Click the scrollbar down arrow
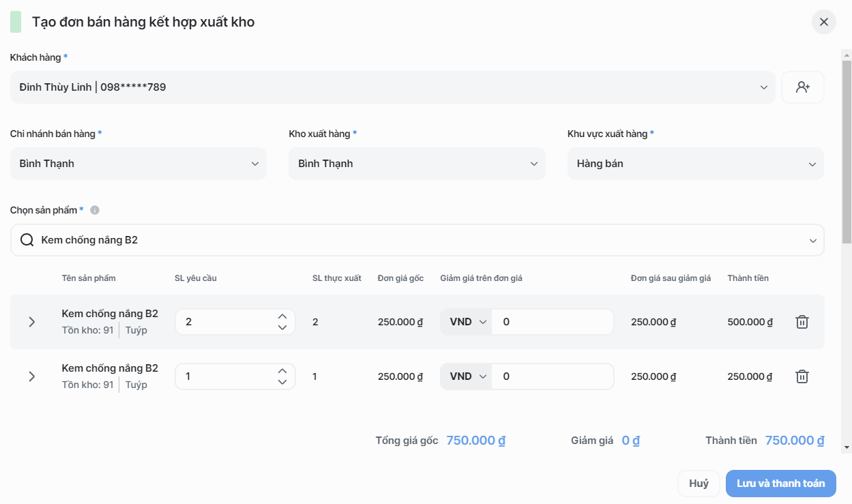The image size is (852, 504). pyautogui.click(x=847, y=447)
